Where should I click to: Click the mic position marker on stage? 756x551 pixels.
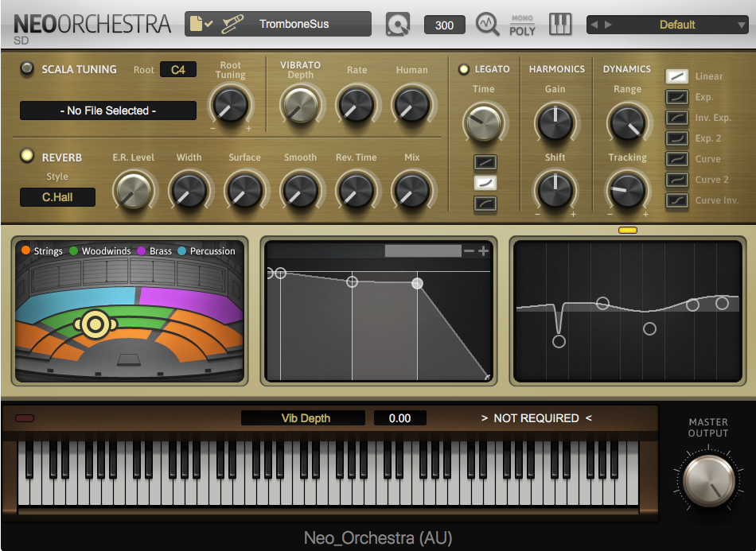tap(95, 324)
